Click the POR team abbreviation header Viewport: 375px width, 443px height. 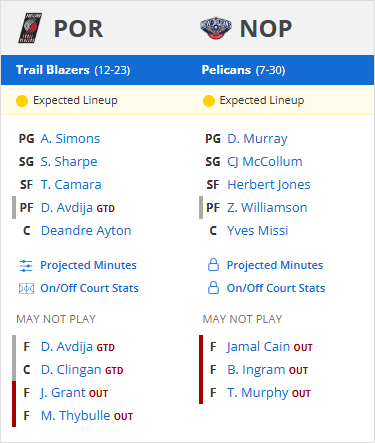point(79,29)
